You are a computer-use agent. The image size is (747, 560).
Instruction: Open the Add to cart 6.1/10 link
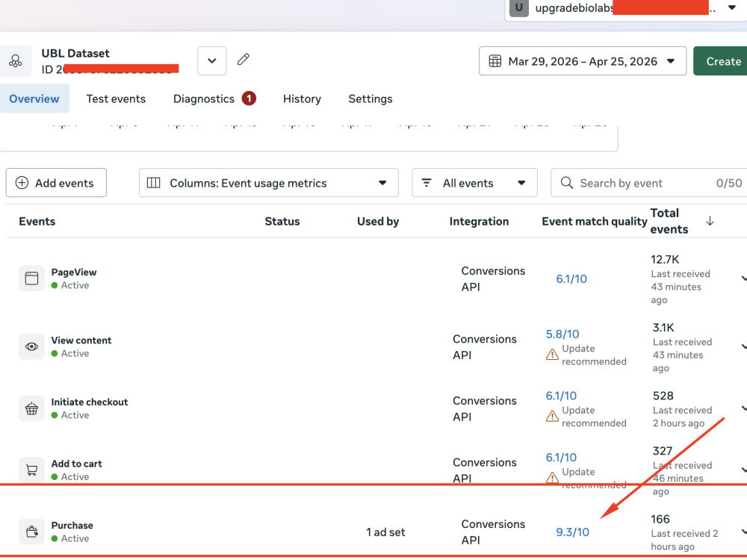tap(561, 458)
